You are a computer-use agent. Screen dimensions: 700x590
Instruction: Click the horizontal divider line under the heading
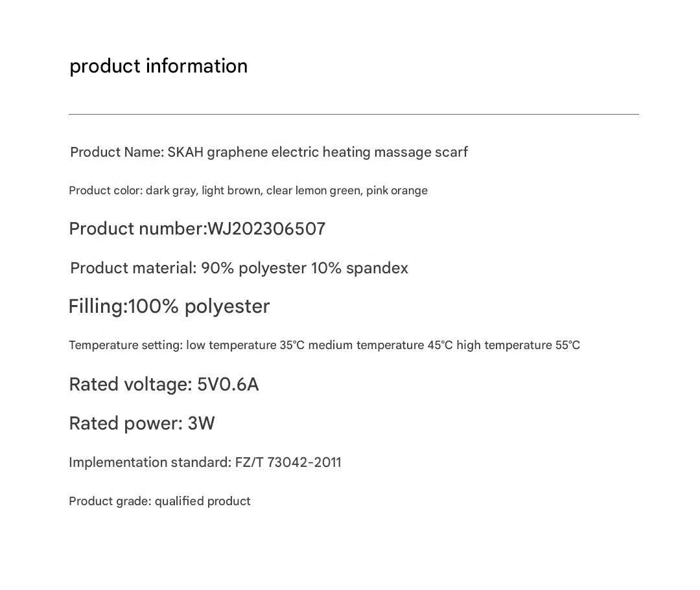click(353, 115)
